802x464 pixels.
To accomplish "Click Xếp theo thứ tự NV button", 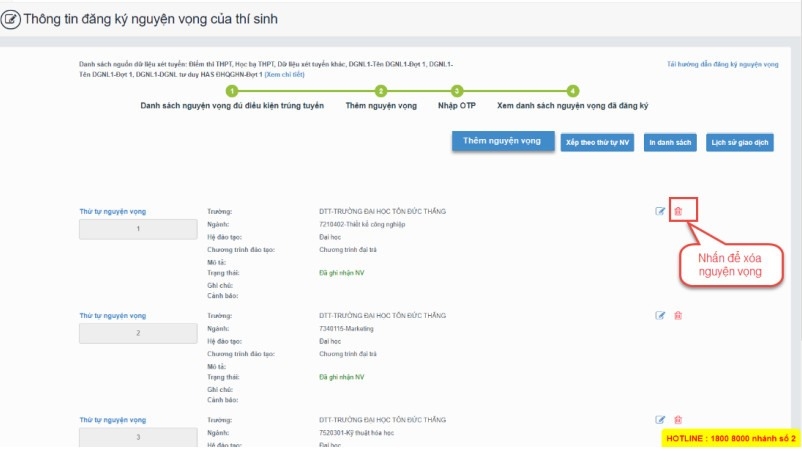I will (597, 143).
